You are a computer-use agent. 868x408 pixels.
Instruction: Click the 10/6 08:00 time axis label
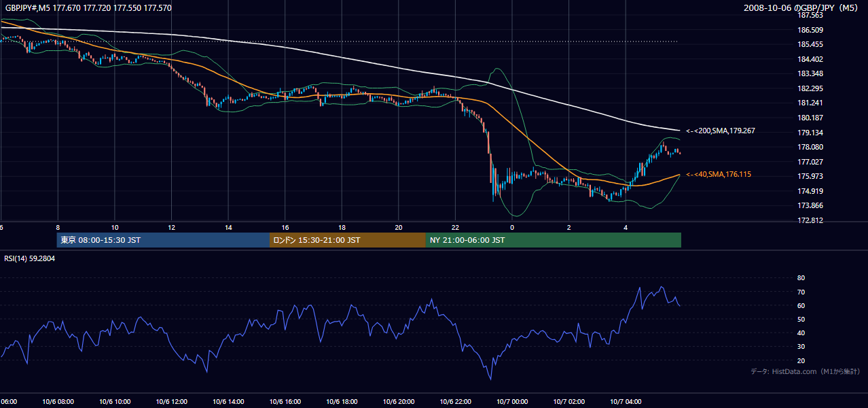coord(58,402)
